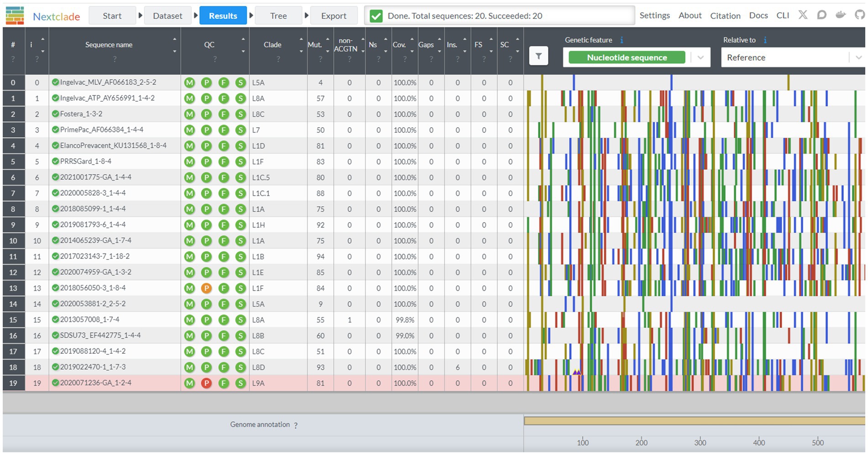Open Settings

click(x=654, y=16)
